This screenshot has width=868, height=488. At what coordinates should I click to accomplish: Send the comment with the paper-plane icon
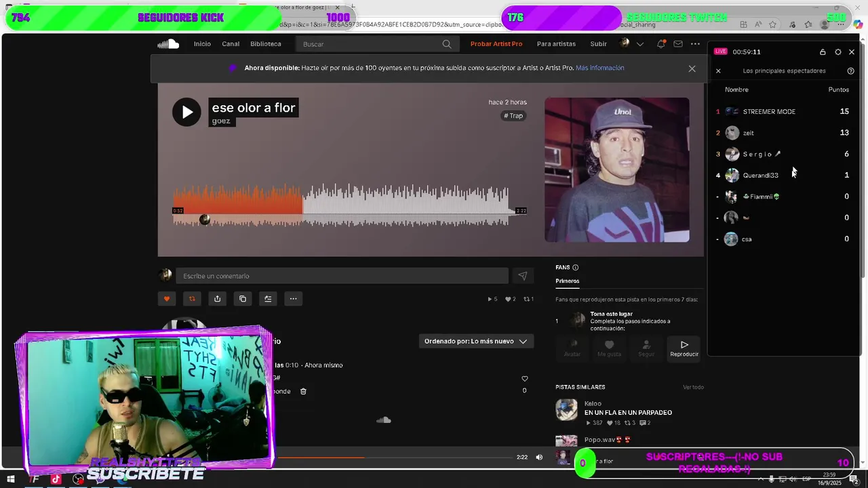tap(522, 276)
